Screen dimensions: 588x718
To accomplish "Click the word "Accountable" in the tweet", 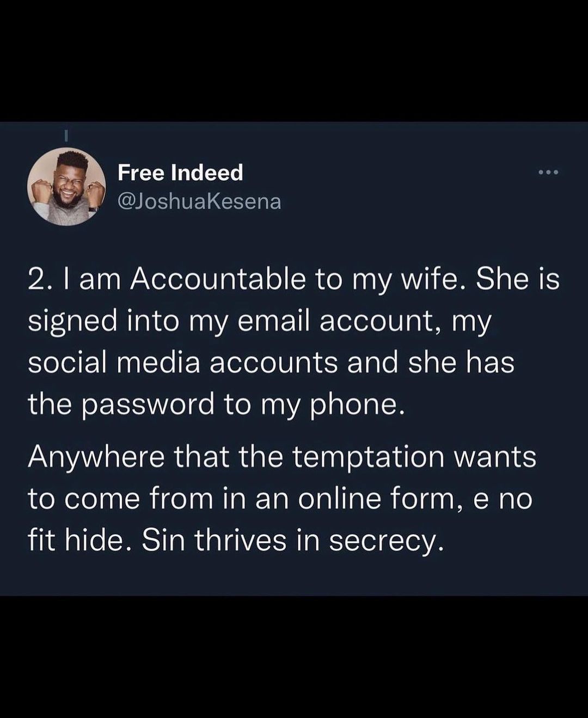I will coord(217,279).
